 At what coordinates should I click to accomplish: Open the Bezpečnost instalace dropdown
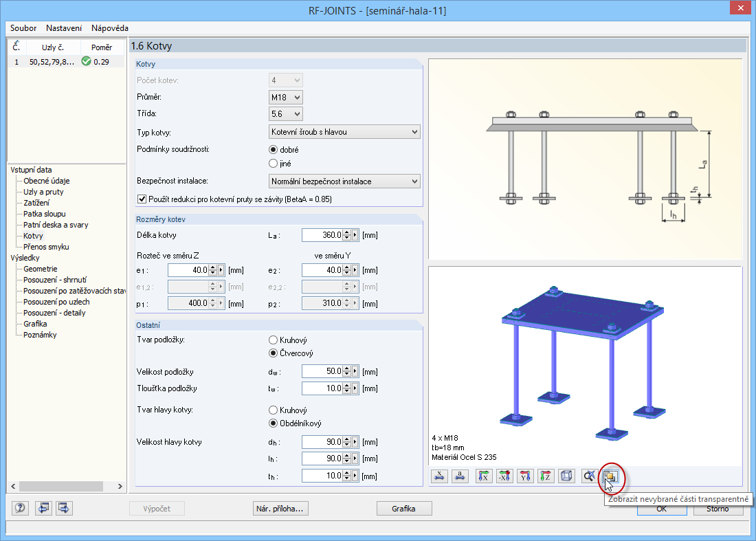pos(344,181)
